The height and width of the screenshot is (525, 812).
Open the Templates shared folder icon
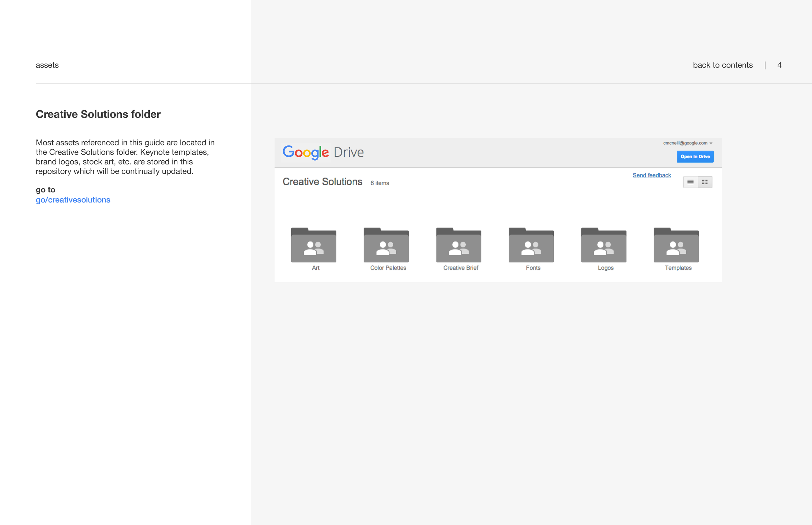676,245
